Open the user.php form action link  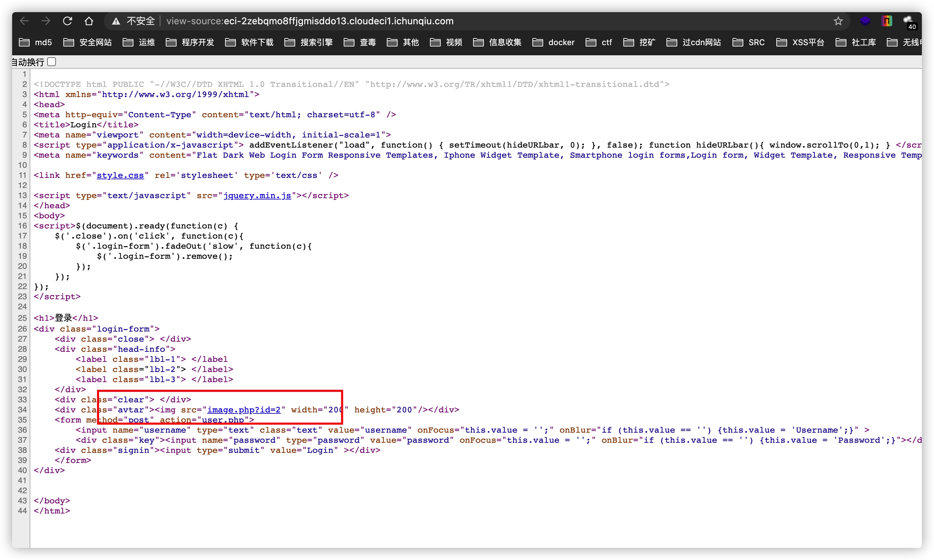point(223,420)
